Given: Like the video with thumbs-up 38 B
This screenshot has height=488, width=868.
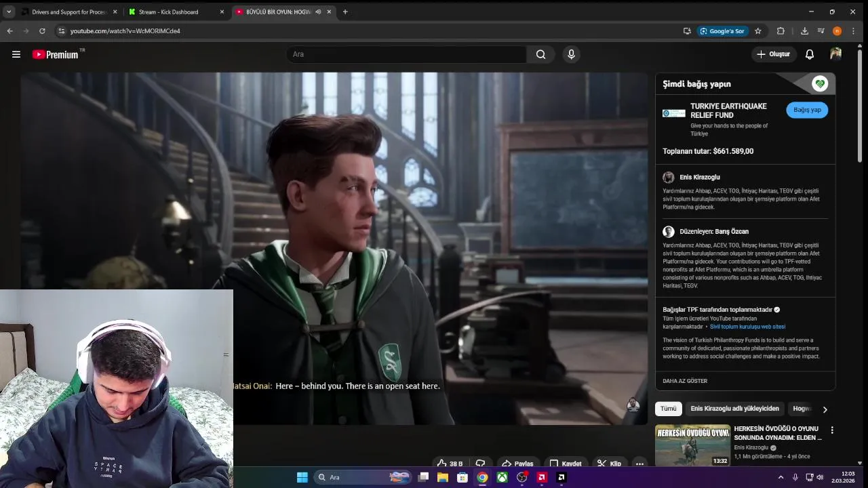Looking at the screenshot, I should (450, 464).
